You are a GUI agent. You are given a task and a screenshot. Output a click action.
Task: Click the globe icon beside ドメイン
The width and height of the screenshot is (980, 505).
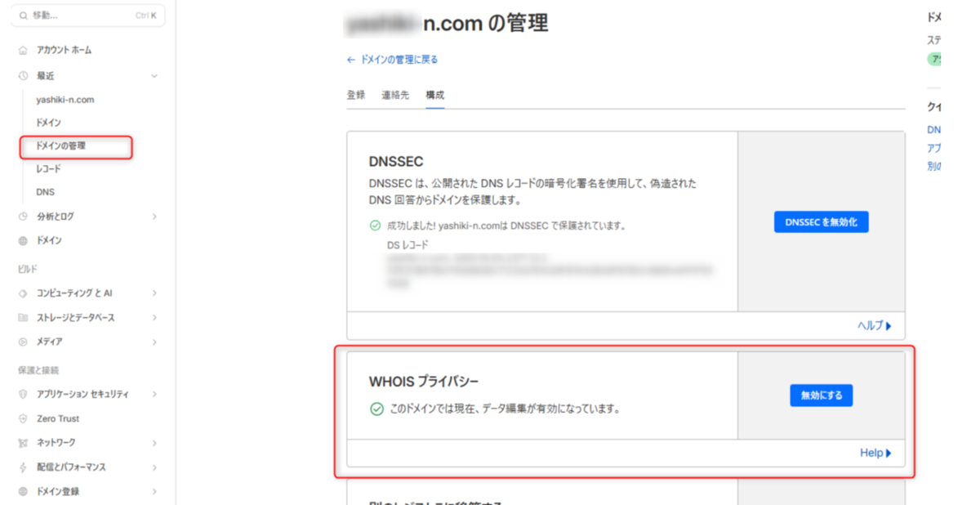pos(23,241)
